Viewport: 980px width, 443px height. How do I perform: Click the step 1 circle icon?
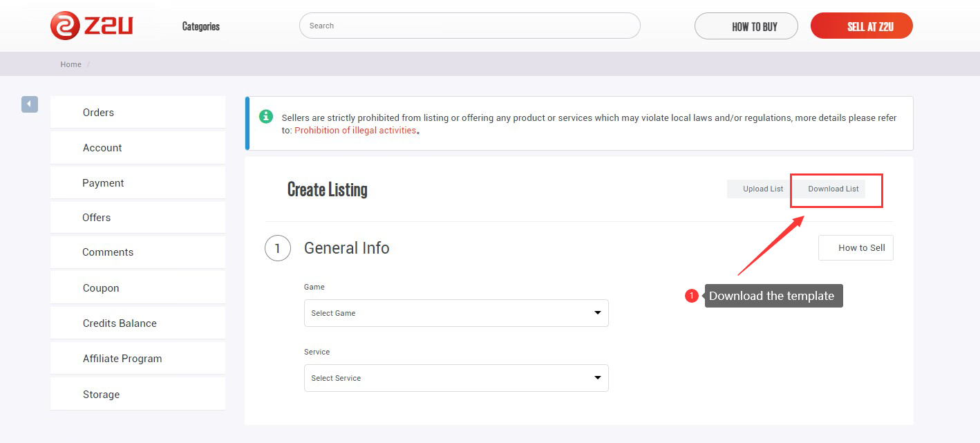point(277,248)
